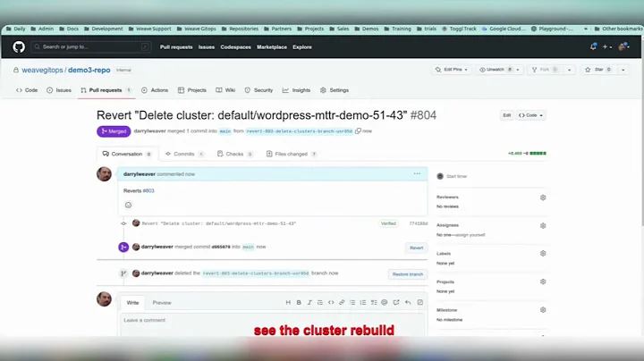Switch to the Preview comment tab
The image size is (644, 361).
point(162,303)
